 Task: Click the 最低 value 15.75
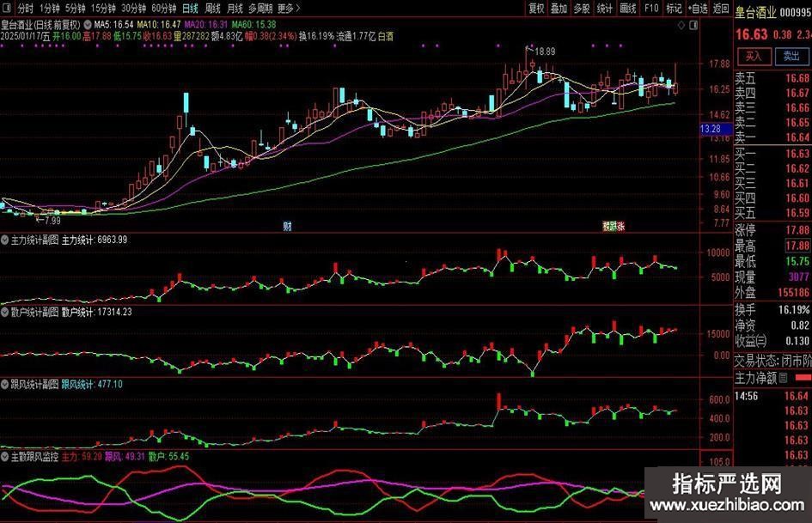pos(797,261)
